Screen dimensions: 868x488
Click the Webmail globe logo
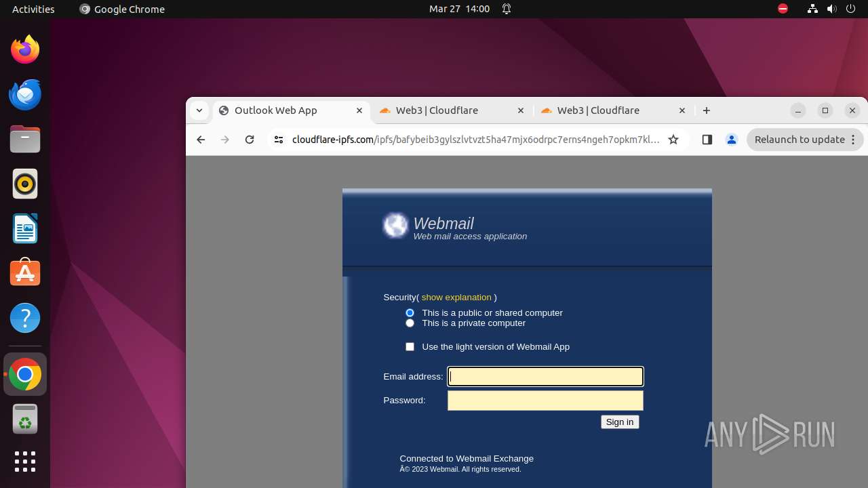pos(395,226)
